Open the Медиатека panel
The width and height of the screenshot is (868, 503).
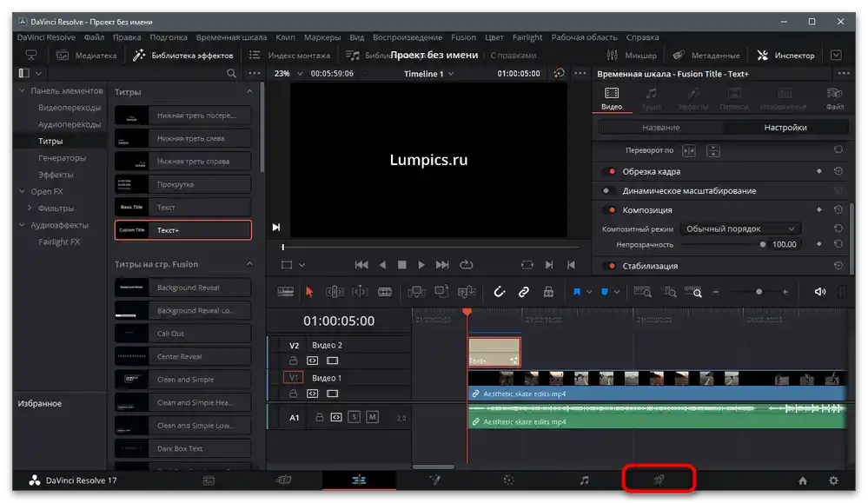[x=86, y=56]
